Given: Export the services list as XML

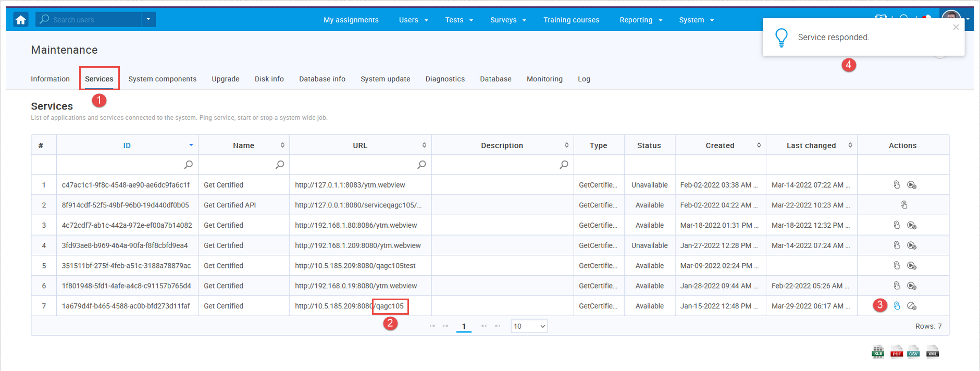Looking at the screenshot, I should [x=933, y=352].
